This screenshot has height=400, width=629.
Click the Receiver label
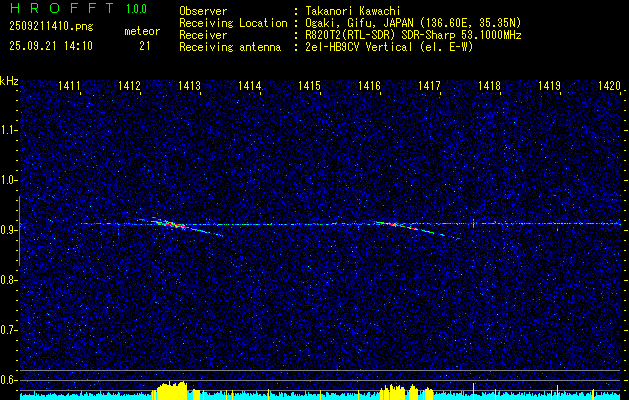tap(203, 35)
